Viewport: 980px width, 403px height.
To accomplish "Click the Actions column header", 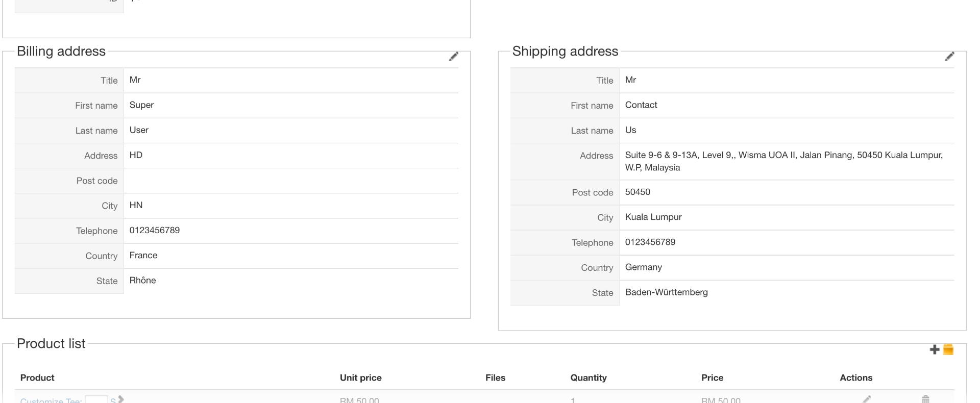I will (856, 377).
